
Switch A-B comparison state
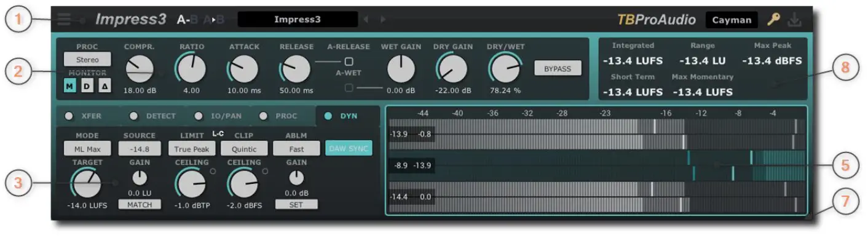tap(187, 20)
